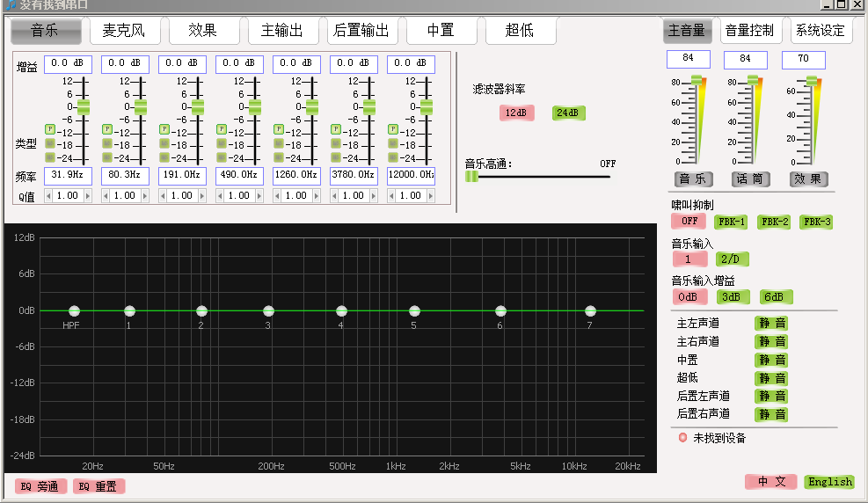Choose the LS shelf type icon beside -18 in the 31.9Hz band
This screenshot has height=503, width=868.
(x=50, y=144)
